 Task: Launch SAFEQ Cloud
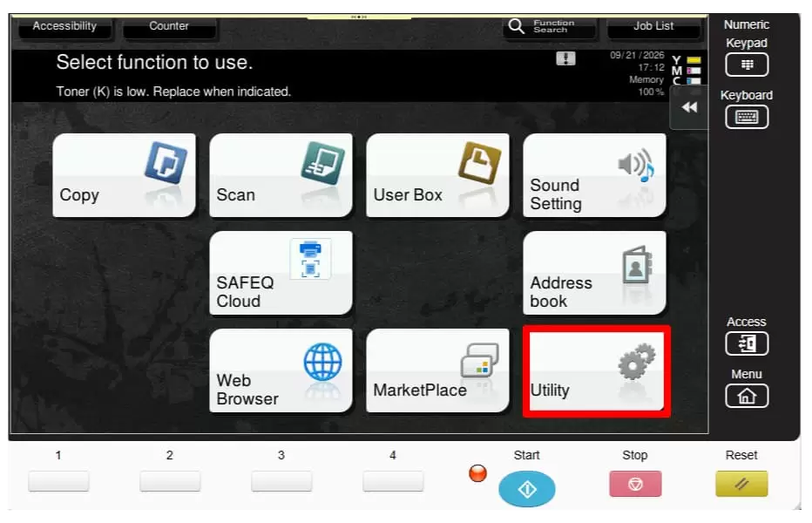click(281, 273)
